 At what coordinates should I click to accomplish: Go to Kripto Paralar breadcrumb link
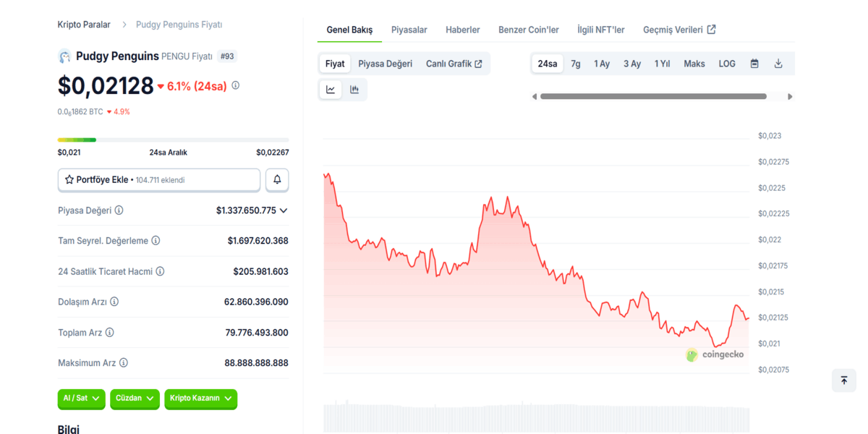click(x=84, y=25)
